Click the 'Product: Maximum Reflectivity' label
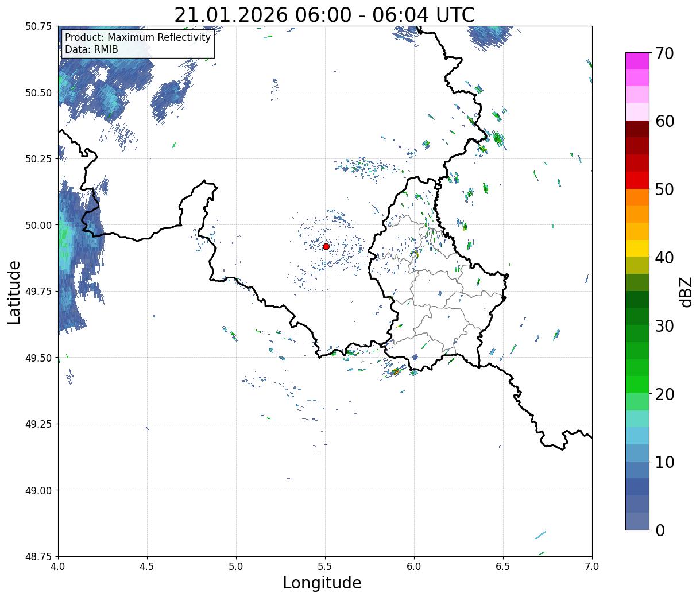 point(138,37)
